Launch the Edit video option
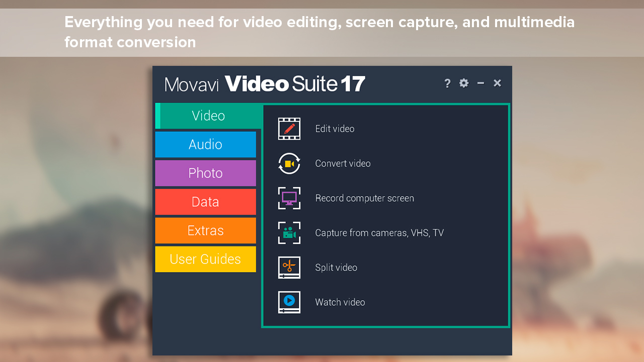This screenshot has width=644, height=362. click(335, 129)
